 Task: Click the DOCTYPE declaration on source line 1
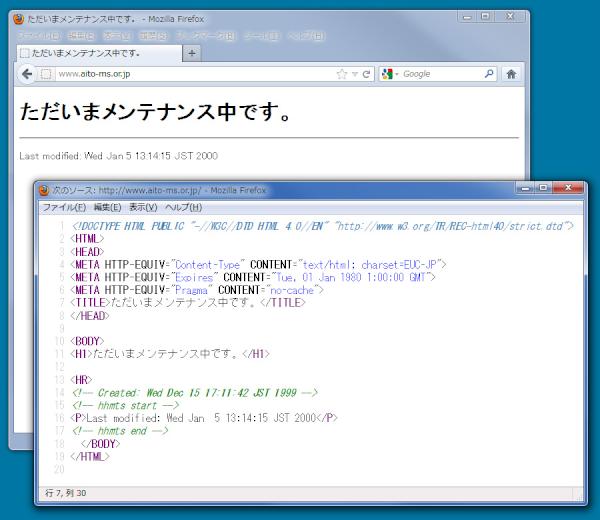point(322,226)
